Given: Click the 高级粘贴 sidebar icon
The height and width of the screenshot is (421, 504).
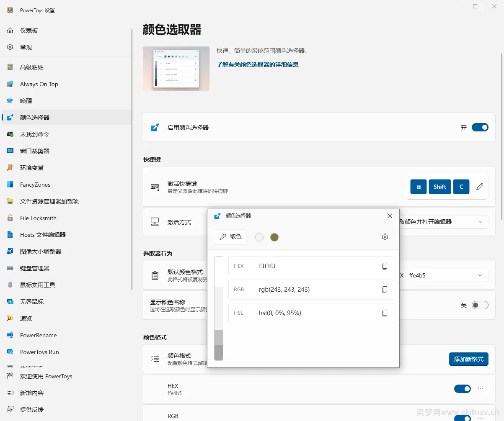Looking at the screenshot, I should (10, 67).
